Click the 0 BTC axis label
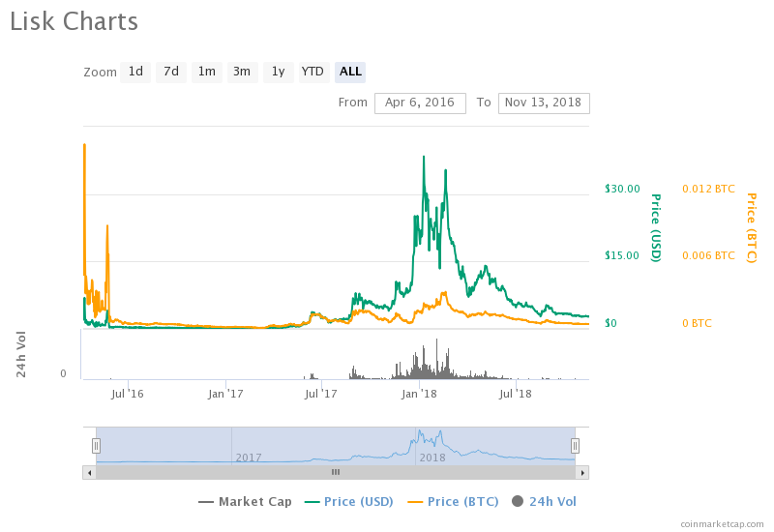Screen dimensions: 774x532 click(x=697, y=323)
